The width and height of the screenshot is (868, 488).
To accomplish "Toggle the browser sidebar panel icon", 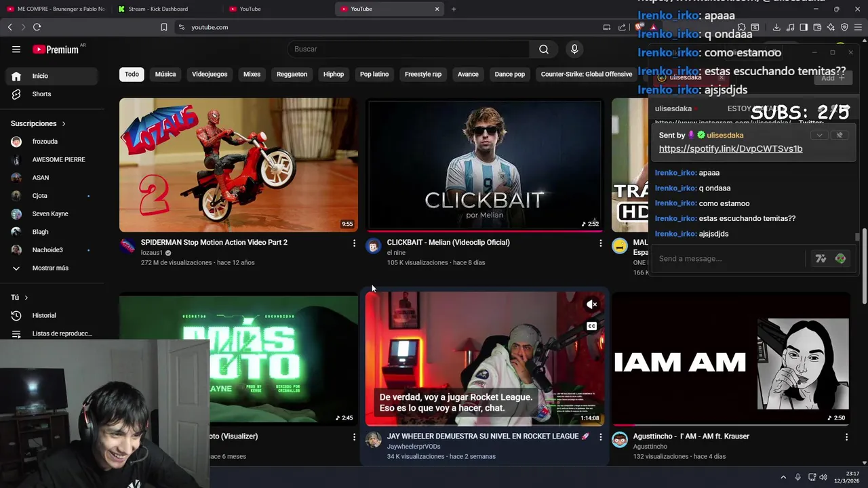I will (804, 27).
